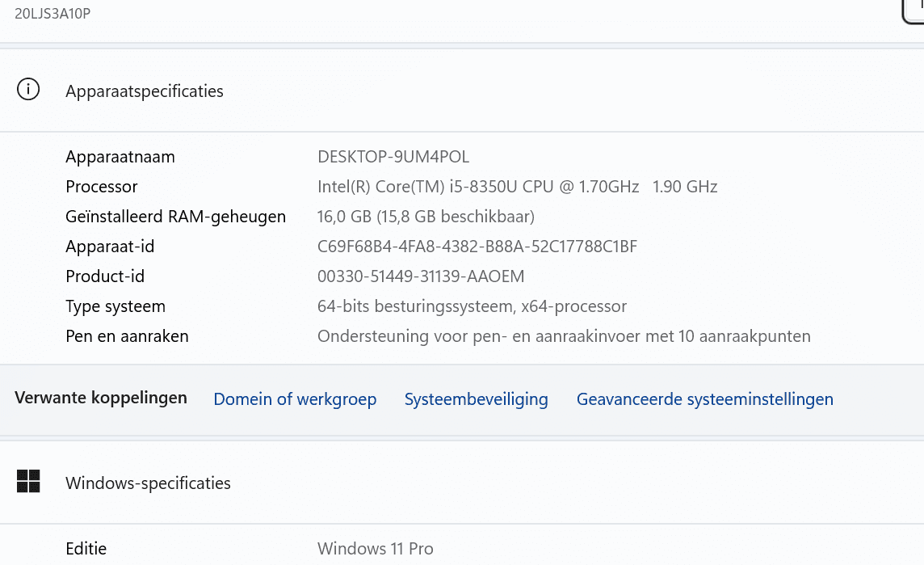The width and height of the screenshot is (924, 565).
Task: Click the Windows 11 Pro edition value
Action: 375,549
